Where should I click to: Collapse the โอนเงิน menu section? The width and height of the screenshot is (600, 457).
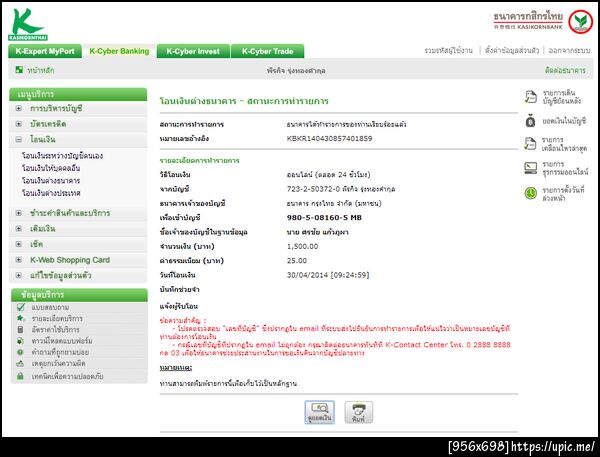pos(18,139)
